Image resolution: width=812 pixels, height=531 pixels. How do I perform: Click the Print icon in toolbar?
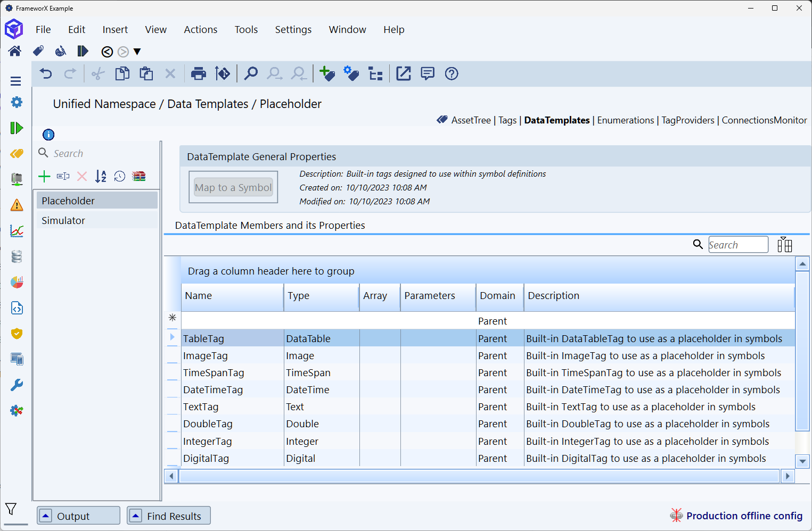(x=198, y=74)
